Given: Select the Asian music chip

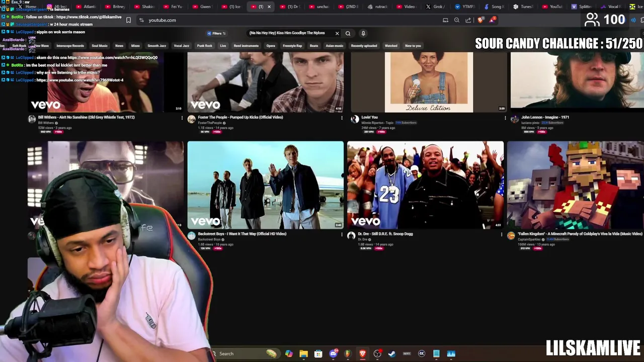Looking at the screenshot, I should [335, 46].
